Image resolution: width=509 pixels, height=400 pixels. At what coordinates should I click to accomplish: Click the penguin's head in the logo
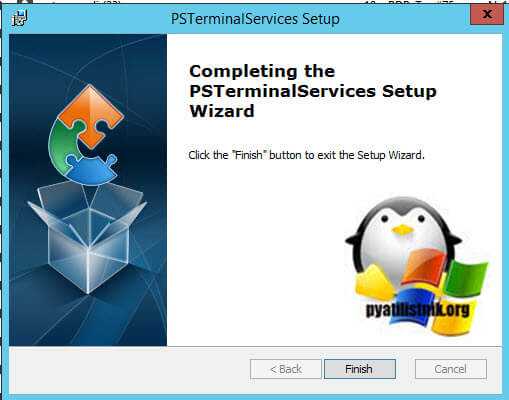coord(403,220)
